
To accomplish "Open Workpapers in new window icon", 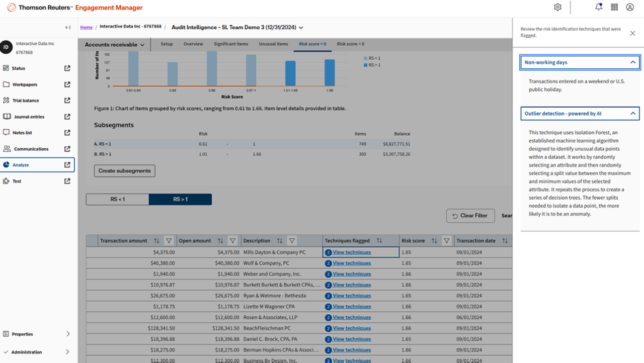I will 67,84.
